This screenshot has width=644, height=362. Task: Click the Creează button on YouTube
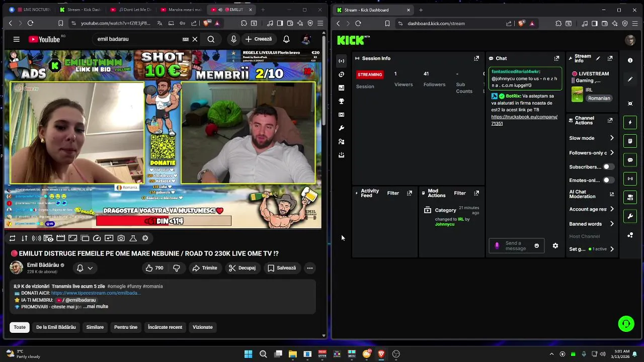tap(259, 39)
